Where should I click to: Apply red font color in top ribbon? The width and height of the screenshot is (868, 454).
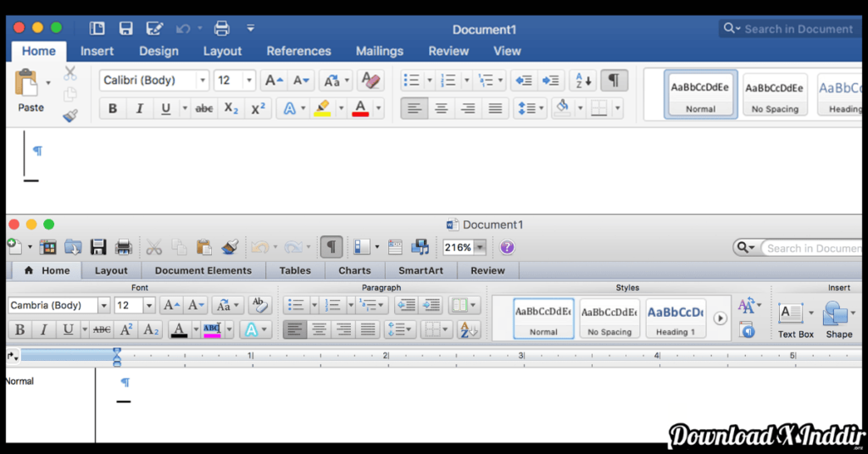pos(360,108)
